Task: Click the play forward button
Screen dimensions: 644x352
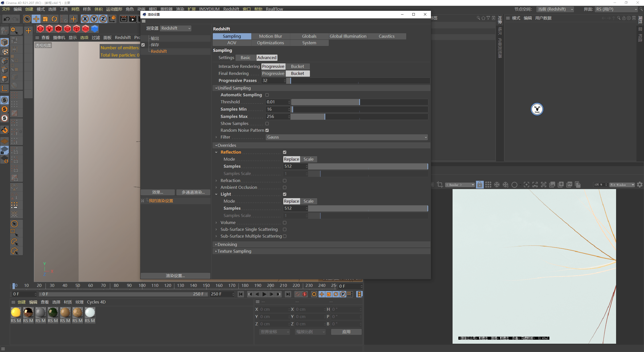Action: click(264, 294)
